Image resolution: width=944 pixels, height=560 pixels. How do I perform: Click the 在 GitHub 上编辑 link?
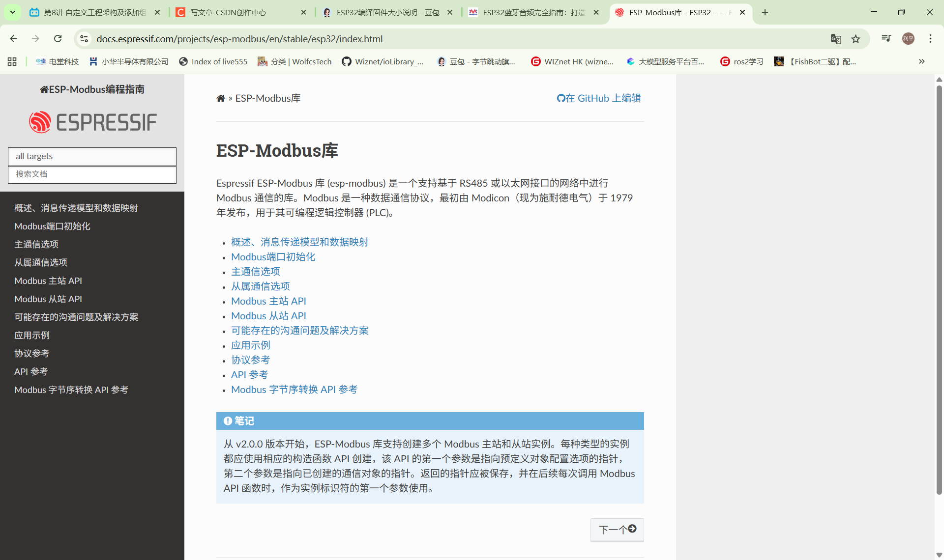pyautogui.click(x=598, y=98)
